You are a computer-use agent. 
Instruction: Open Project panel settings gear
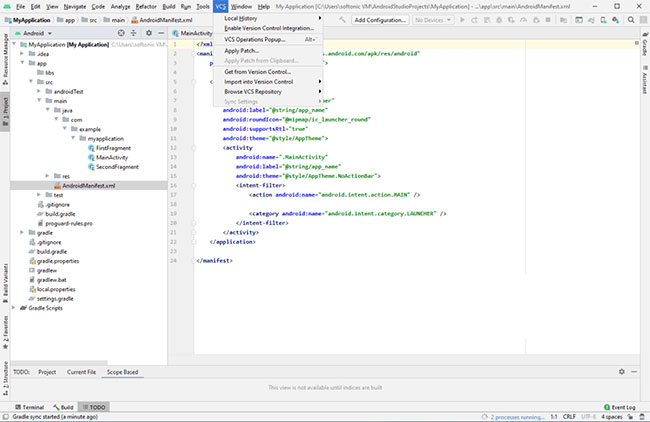(149, 33)
